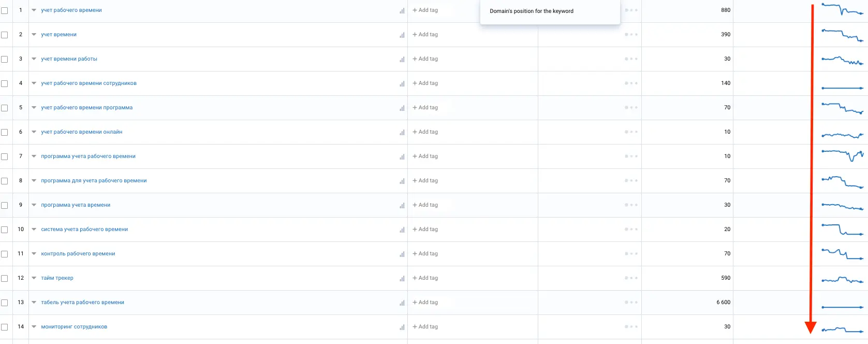Image resolution: width=868 pixels, height=344 pixels.
Task: Open bar chart icon for мониторинг сотрудников
Action: [x=402, y=327]
